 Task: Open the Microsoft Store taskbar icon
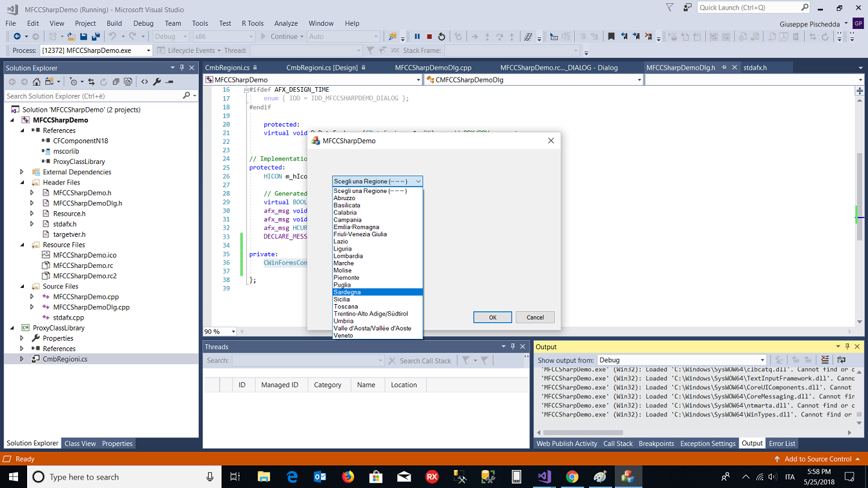(x=376, y=477)
